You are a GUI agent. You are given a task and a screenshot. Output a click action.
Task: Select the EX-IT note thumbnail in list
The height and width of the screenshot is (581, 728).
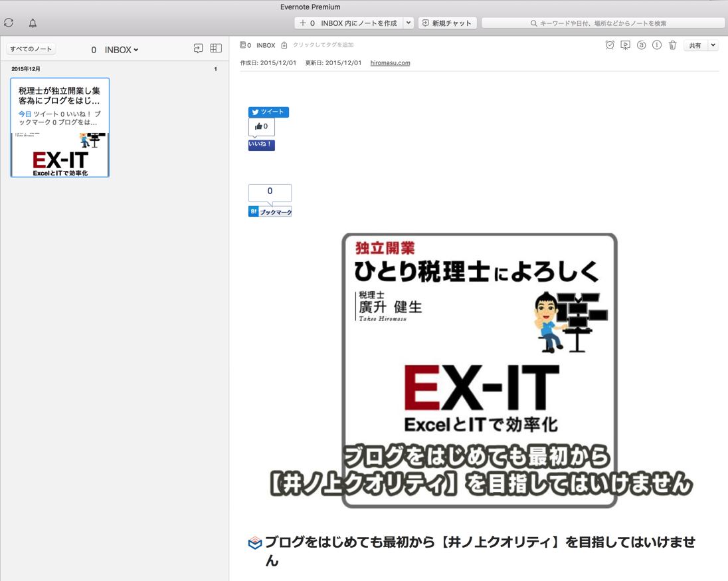(60, 128)
